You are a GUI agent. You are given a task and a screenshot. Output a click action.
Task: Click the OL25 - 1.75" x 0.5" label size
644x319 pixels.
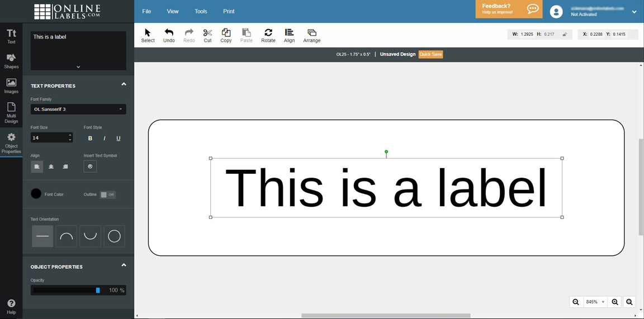click(x=353, y=55)
